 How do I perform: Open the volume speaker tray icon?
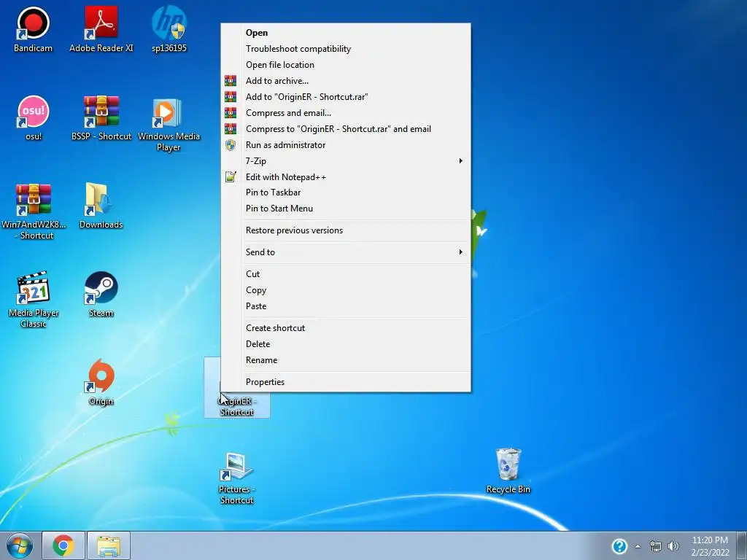pos(673,547)
